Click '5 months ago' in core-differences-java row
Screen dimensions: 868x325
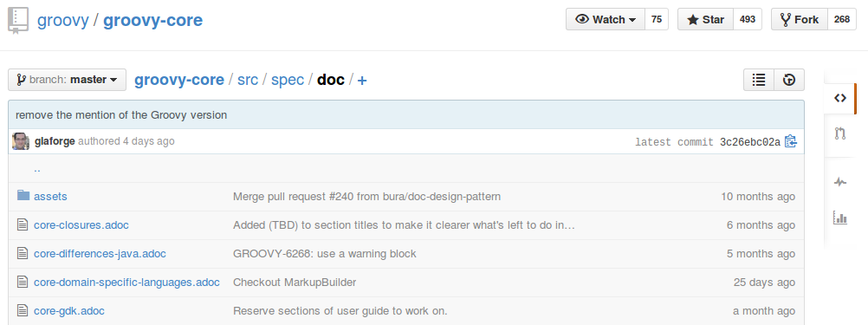coord(761,254)
